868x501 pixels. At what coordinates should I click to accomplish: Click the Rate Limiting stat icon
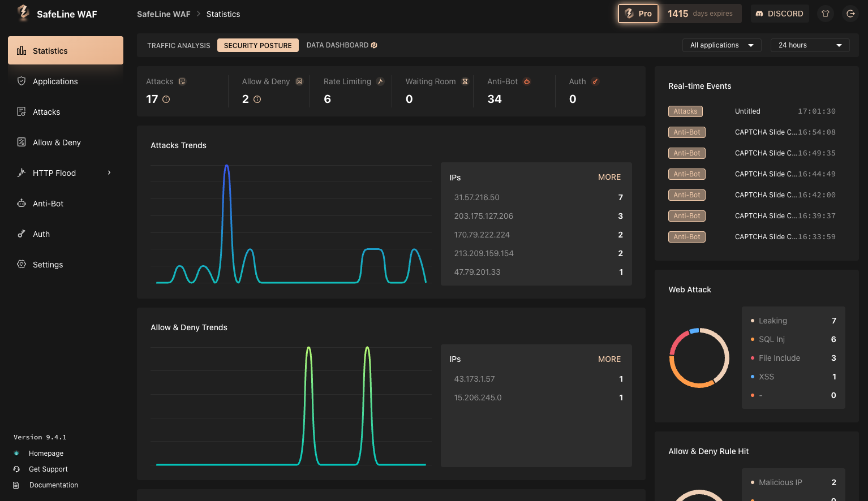[x=380, y=81]
